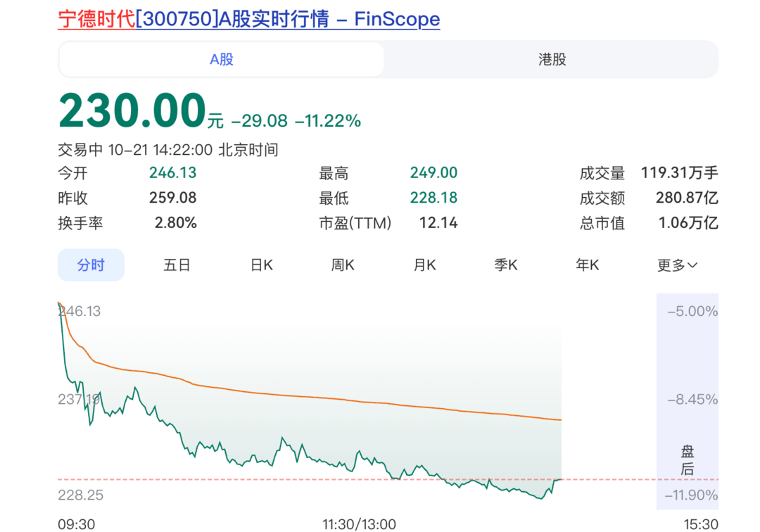The height and width of the screenshot is (532, 760).
Task: Open the 宁德时代[300750]A股实时行情 – FinScope link
Action: (248, 19)
